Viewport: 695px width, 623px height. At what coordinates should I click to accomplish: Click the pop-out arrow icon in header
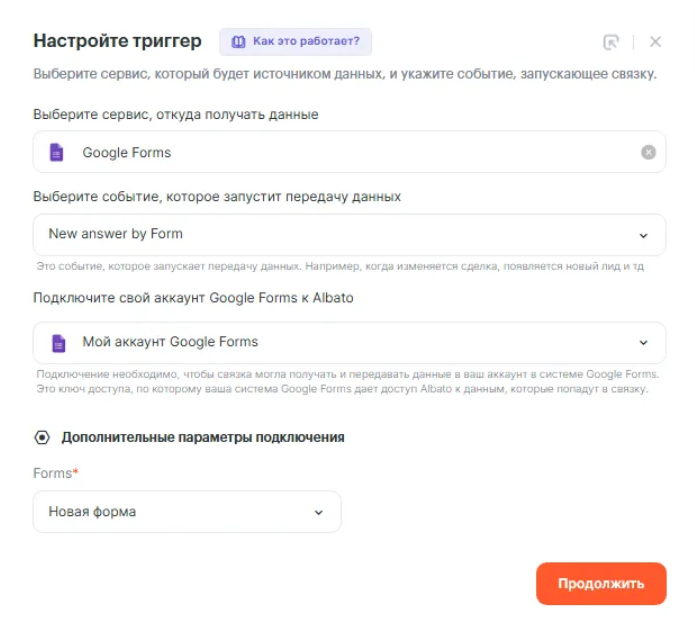coord(611,42)
